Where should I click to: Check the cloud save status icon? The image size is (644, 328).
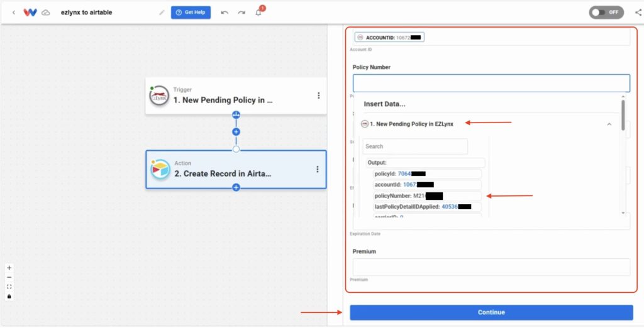(x=47, y=13)
